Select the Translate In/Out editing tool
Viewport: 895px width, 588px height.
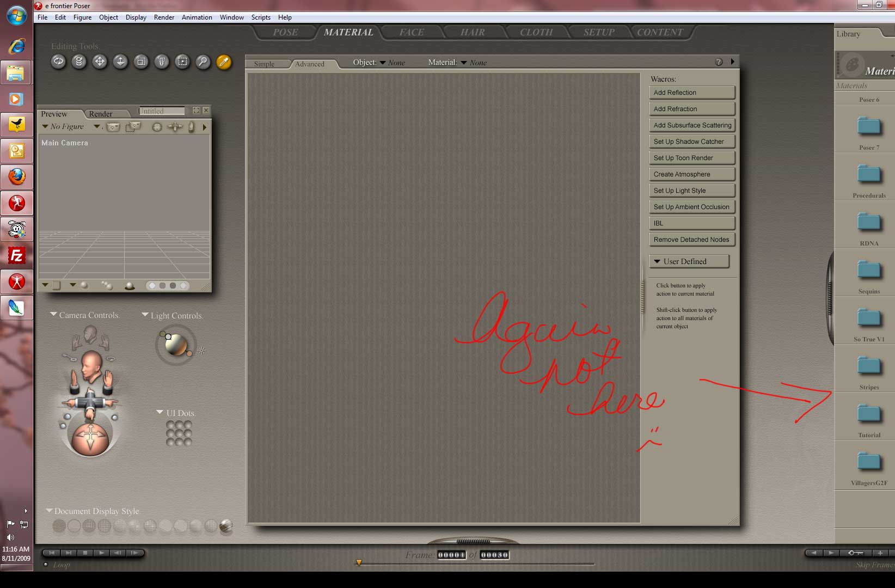click(x=120, y=62)
